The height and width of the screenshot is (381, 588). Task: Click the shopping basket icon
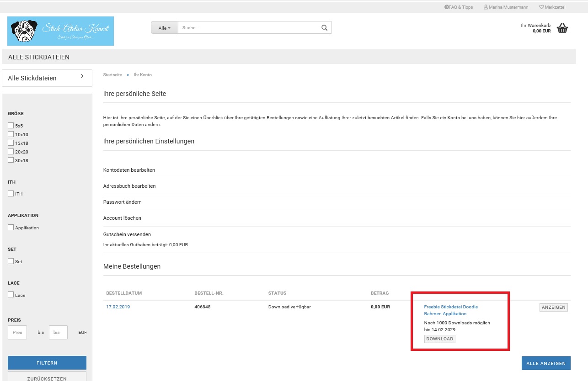click(562, 28)
